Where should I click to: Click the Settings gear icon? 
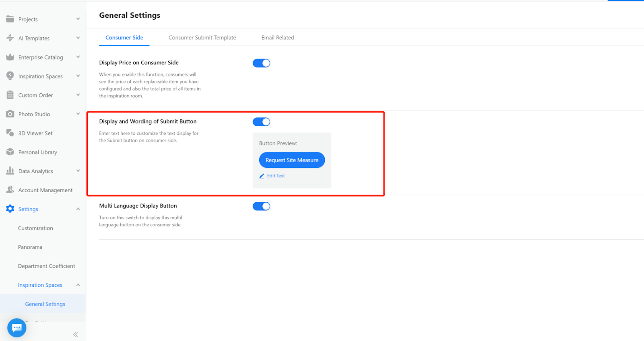[10, 209]
